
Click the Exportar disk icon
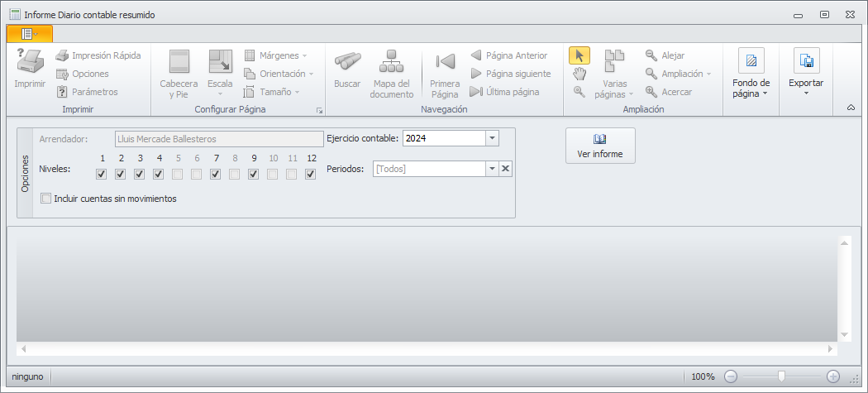[x=807, y=60]
